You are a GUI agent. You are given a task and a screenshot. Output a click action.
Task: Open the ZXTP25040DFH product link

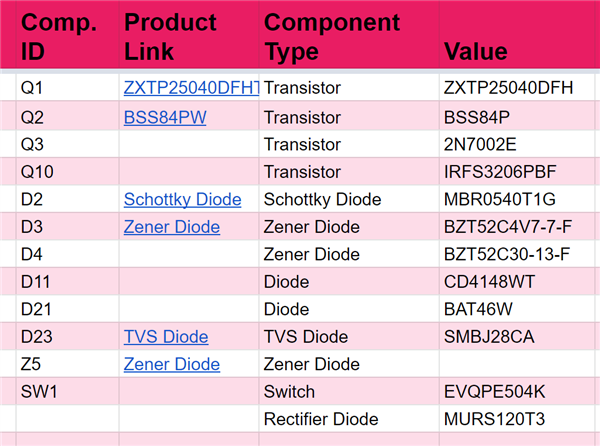(190, 88)
